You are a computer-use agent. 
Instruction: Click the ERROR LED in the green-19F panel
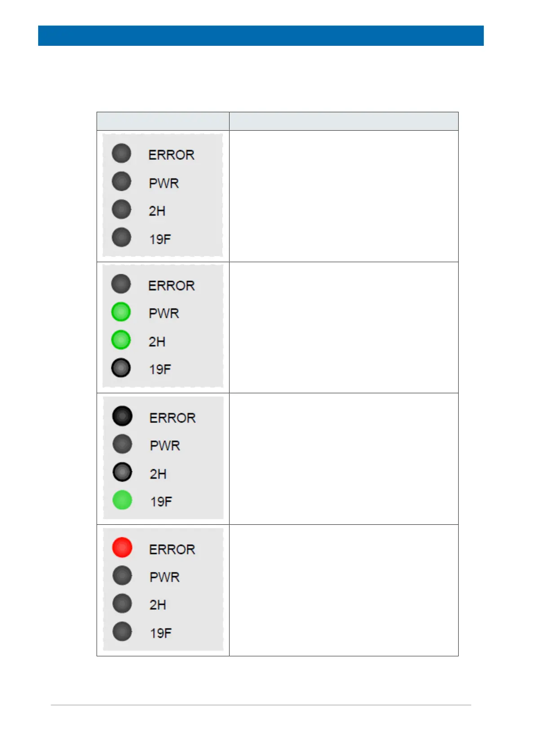coord(122,416)
